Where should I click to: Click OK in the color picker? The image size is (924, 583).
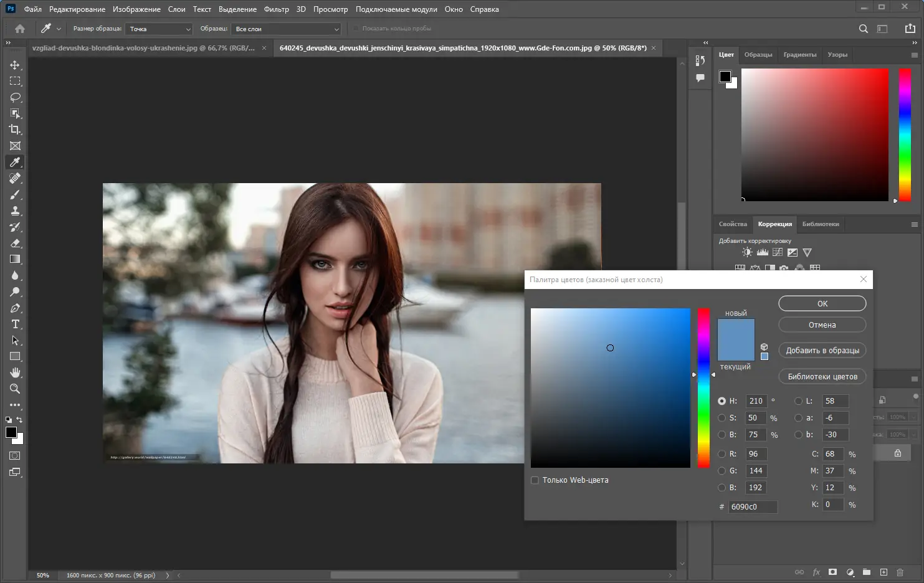(822, 303)
